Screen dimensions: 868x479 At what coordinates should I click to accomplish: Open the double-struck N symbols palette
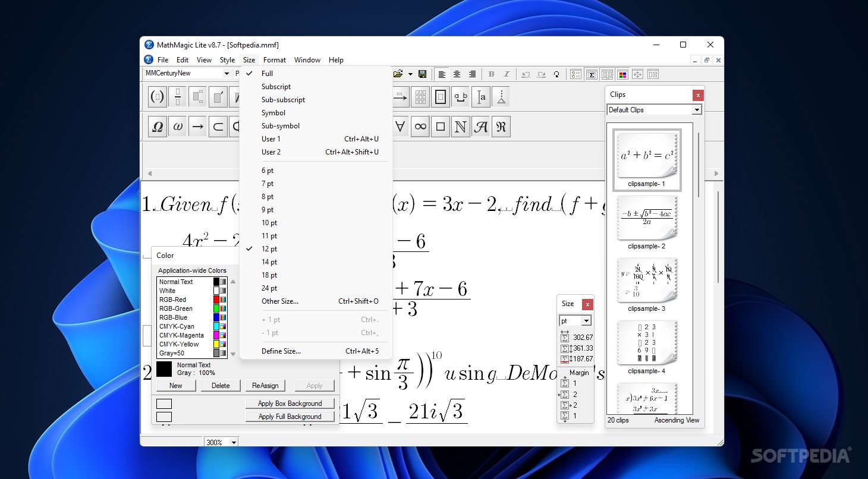pyautogui.click(x=461, y=127)
